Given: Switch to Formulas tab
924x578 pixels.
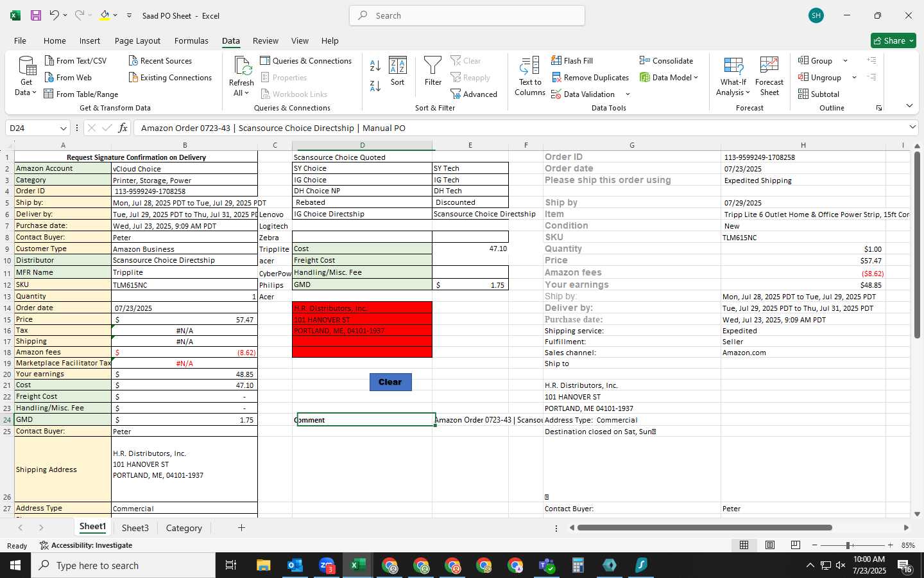Looking at the screenshot, I should point(191,40).
